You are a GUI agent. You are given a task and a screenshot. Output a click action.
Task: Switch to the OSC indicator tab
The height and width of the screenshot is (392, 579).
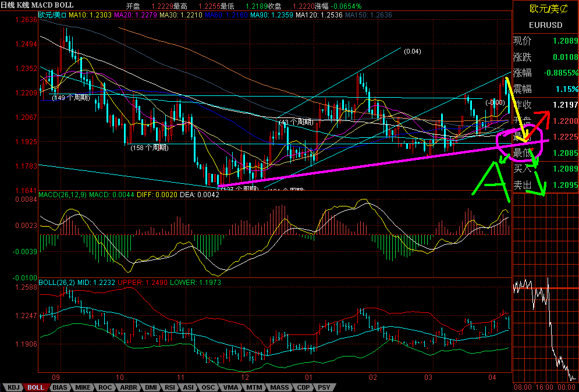pos(208,387)
